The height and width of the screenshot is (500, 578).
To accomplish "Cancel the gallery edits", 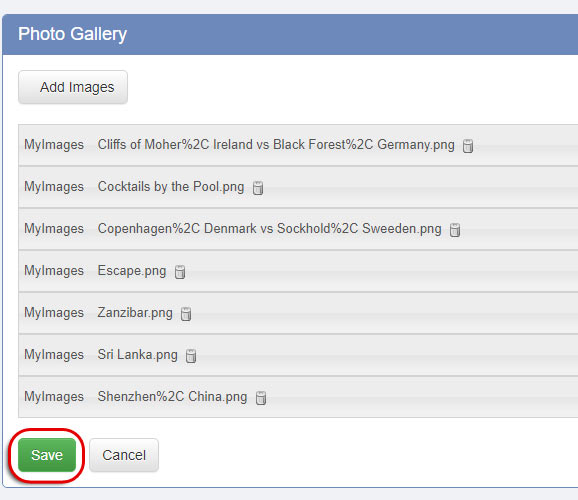I will (124, 455).
